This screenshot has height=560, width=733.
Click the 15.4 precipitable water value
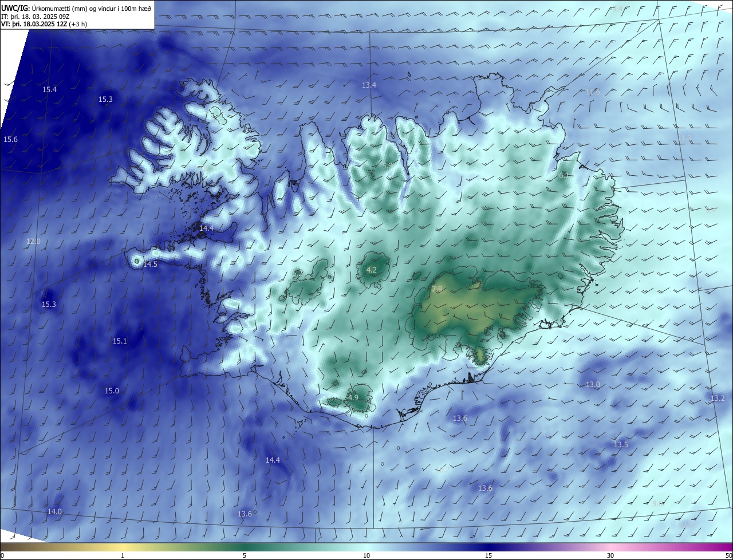(50, 90)
